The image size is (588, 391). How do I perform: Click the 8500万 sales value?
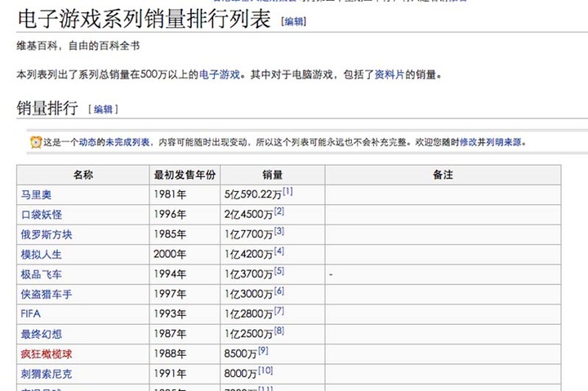pyautogui.click(x=241, y=353)
